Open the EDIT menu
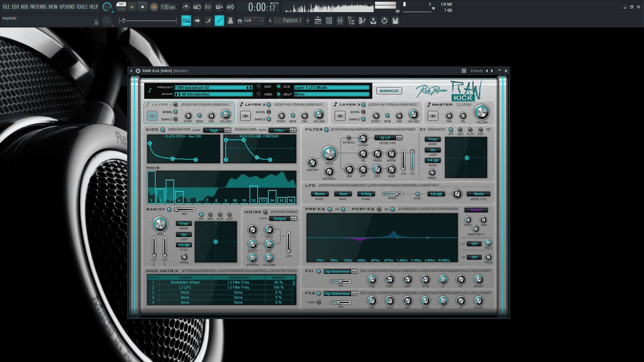The height and width of the screenshot is (362, 644). (x=15, y=7)
